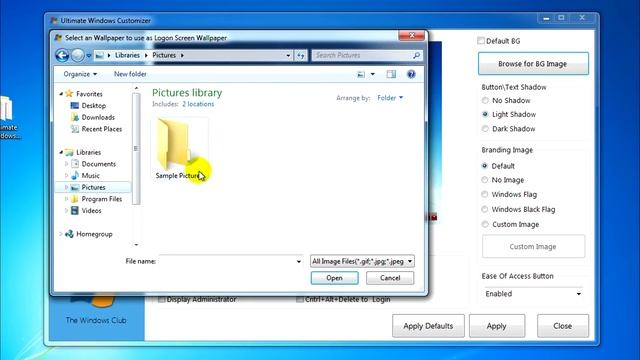Open the dialog Help icon
The width and height of the screenshot is (640, 360).
pyautogui.click(x=411, y=74)
